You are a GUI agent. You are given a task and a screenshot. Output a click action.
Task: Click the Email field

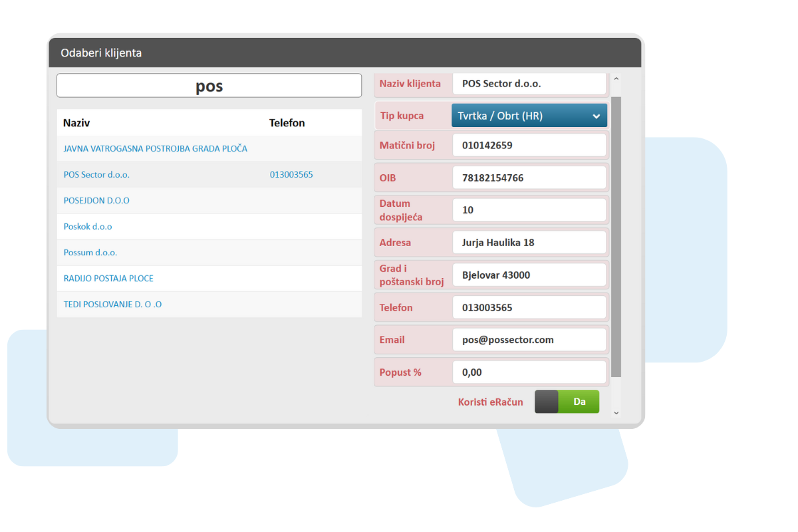[x=529, y=340]
